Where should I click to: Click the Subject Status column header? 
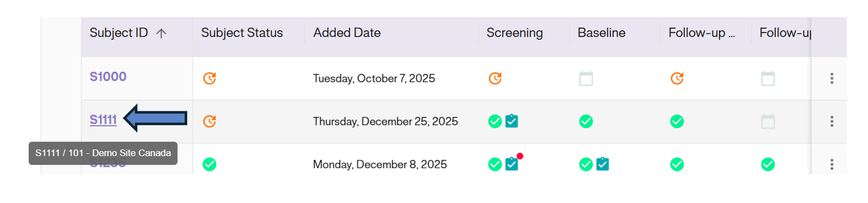coord(242,33)
